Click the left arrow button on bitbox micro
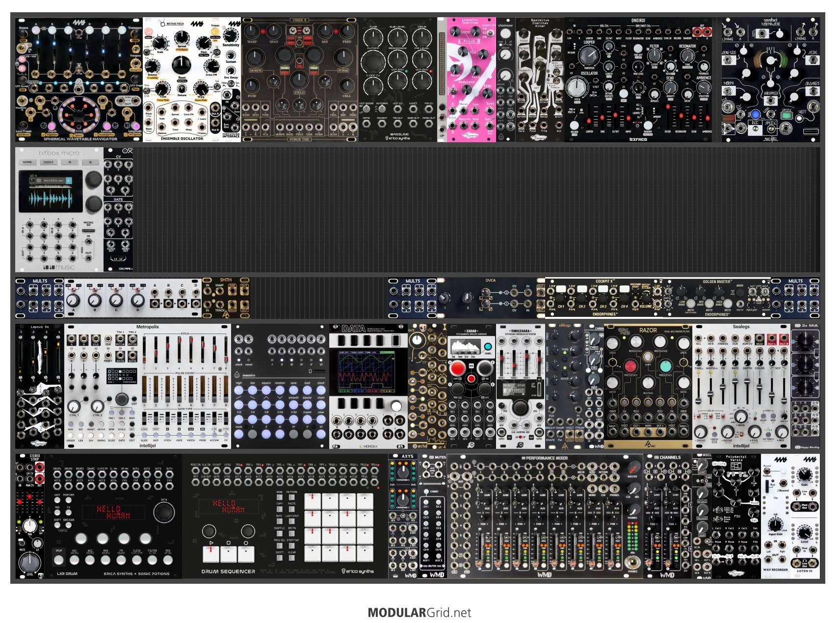Image resolution: width=840 pixels, height=623 pixels. [x=69, y=162]
